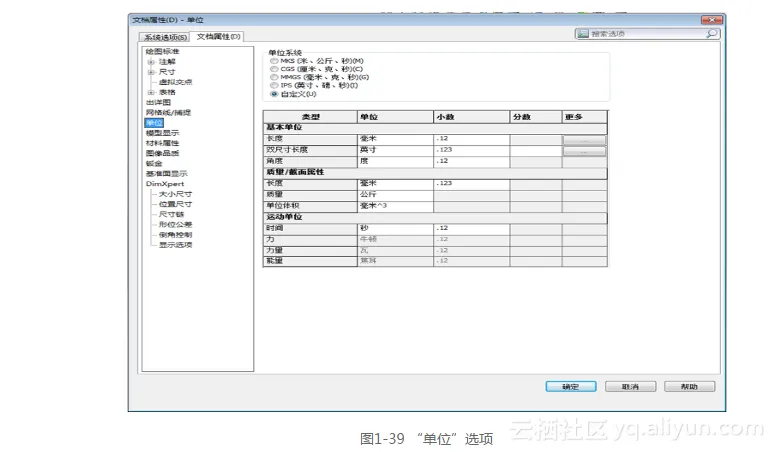Open the 长度 unit cell showing 毫米 in 基本单位
Viewport: 775px width, 452px height.
[395, 139]
